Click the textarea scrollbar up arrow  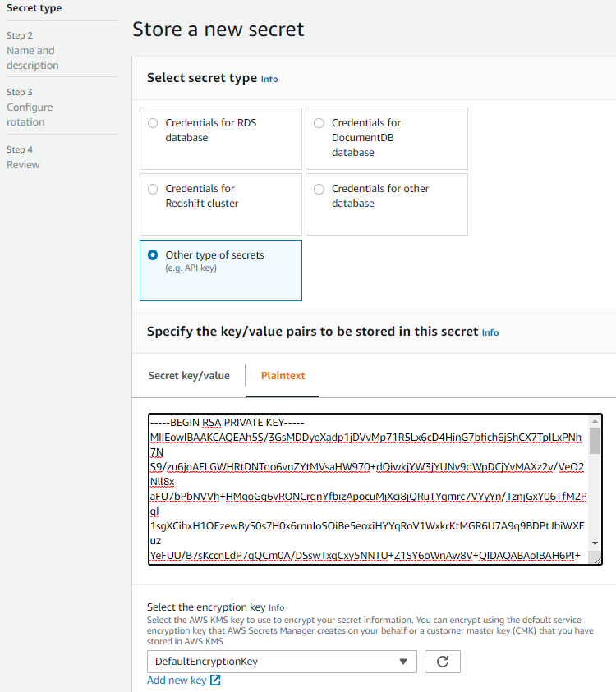click(595, 421)
